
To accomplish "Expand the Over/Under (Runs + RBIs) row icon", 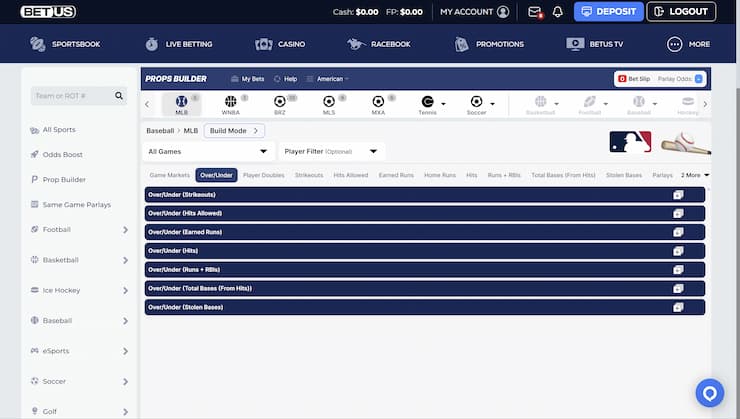I will (678, 269).
